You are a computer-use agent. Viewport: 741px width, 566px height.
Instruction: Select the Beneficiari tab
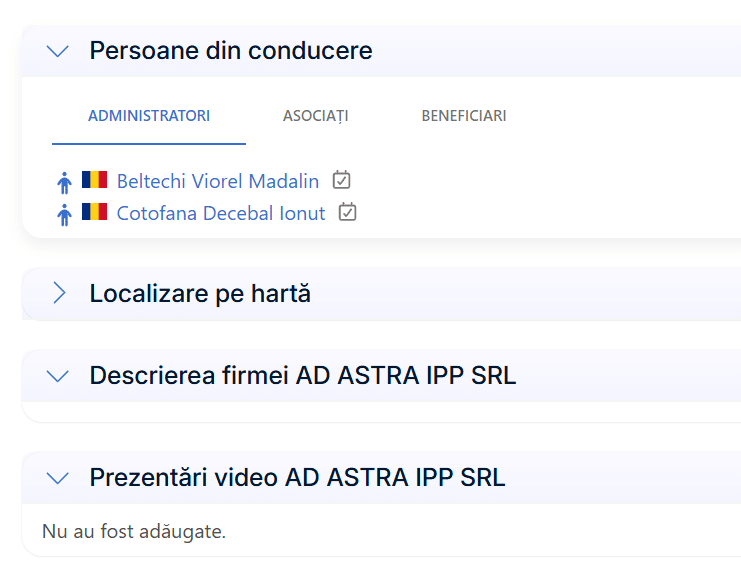[464, 116]
